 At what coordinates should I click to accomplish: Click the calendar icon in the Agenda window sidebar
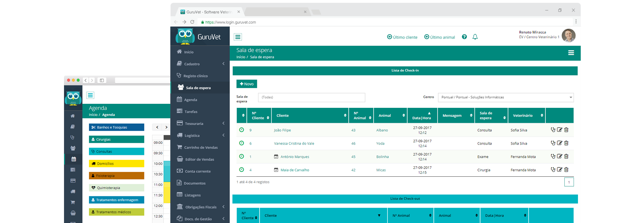(73, 159)
